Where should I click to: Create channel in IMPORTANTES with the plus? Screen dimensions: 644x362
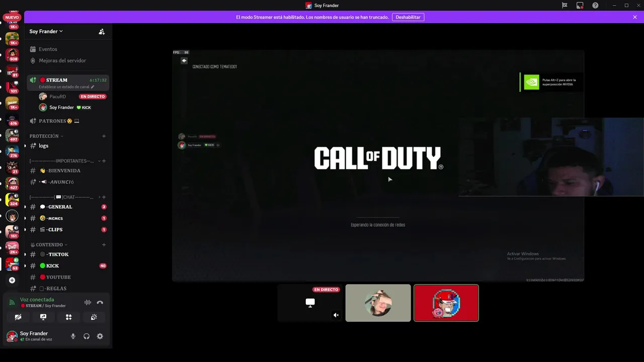click(104, 161)
